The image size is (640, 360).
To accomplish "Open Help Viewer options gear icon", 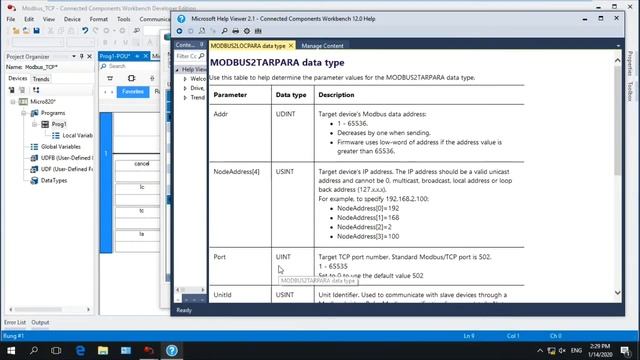I will [x=247, y=31].
